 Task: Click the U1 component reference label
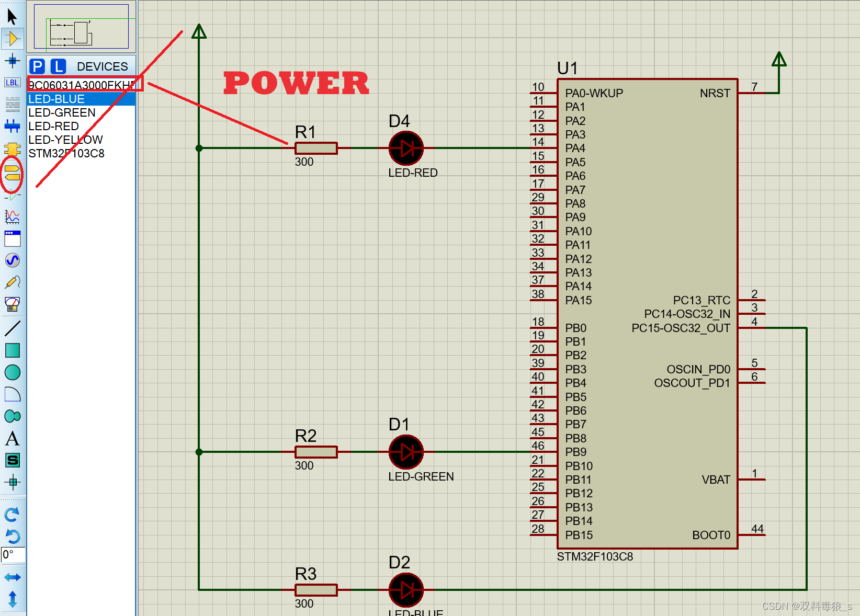[567, 68]
